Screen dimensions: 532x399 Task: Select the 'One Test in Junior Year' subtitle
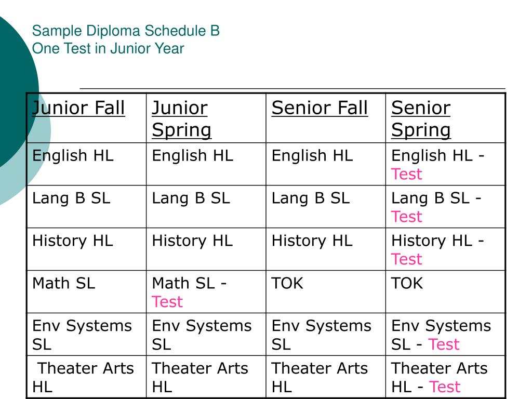point(108,48)
